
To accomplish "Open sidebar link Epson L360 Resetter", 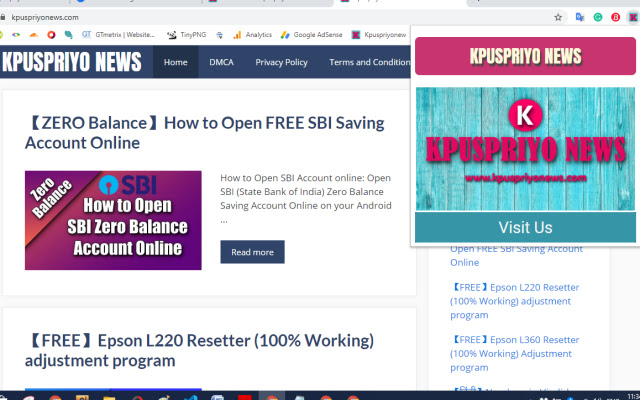I will [x=514, y=353].
